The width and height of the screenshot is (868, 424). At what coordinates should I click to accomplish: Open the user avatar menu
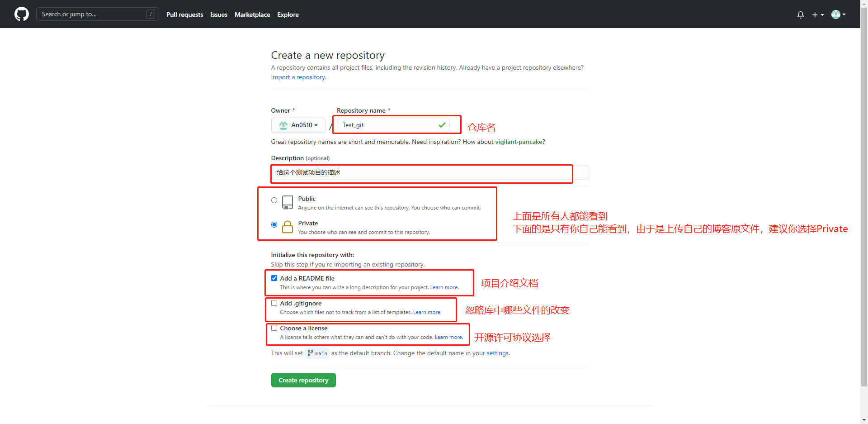(x=838, y=14)
